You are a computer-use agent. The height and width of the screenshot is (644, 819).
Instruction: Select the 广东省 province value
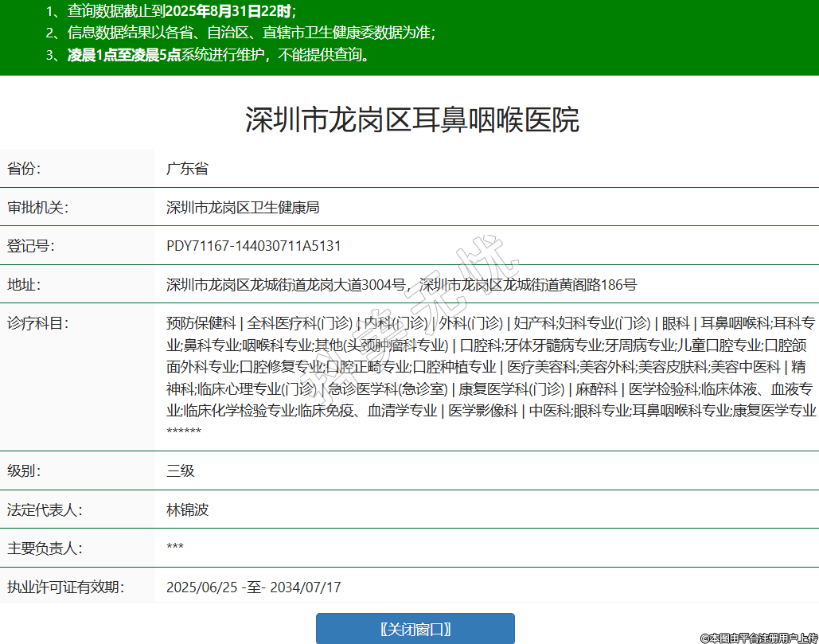pos(187,169)
